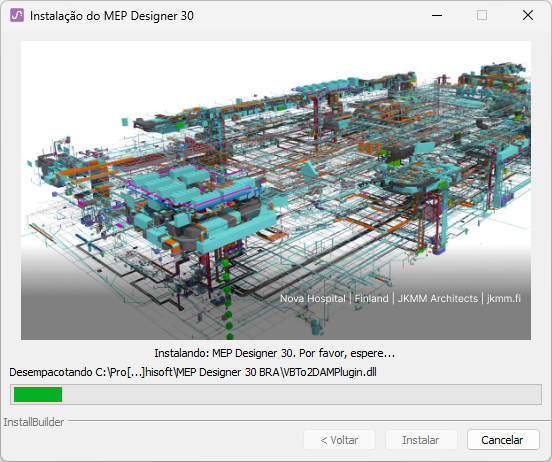Click the purple MEP Designer title icon
552x462 pixels.
(x=17, y=15)
